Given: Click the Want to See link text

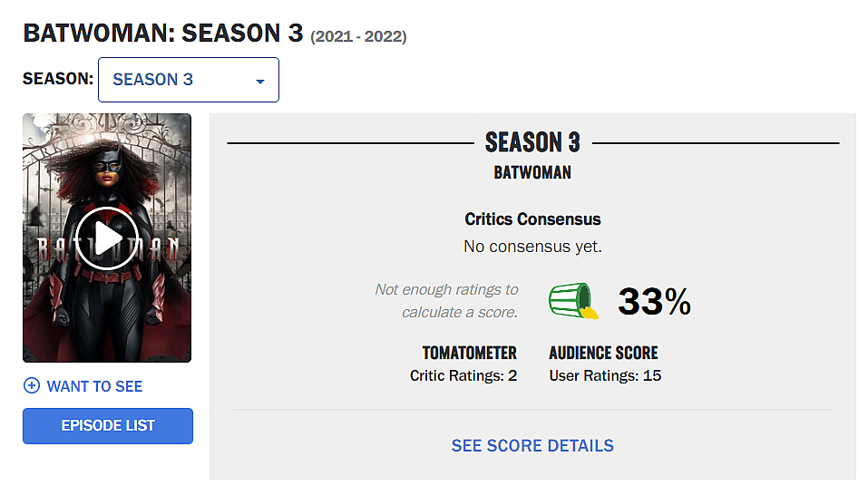Looking at the screenshot, I should [x=94, y=386].
